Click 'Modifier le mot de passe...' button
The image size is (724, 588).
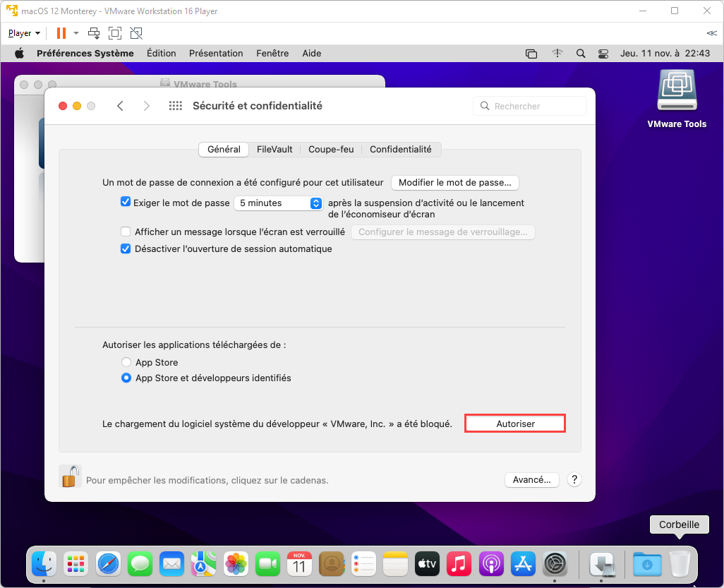pyautogui.click(x=454, y=182)
